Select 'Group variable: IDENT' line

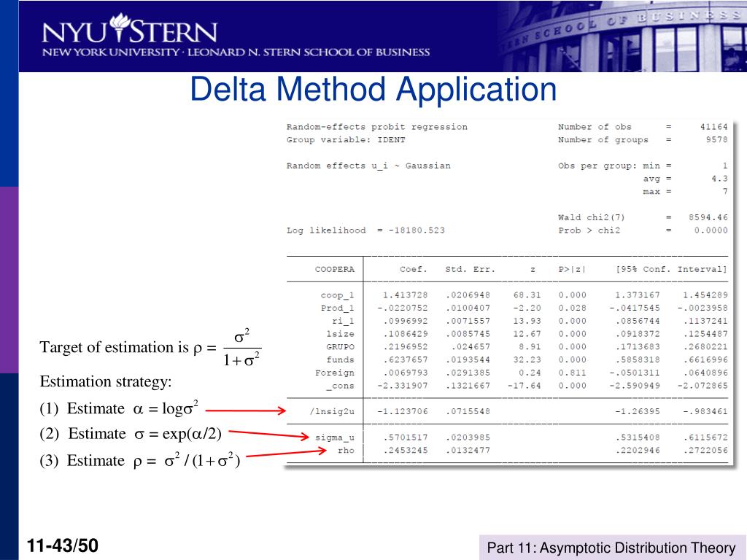pyautogui.click(x=346, y=139)
